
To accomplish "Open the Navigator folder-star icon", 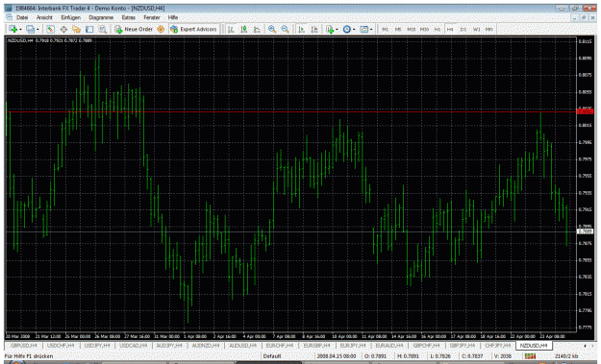I will [76, 29].
